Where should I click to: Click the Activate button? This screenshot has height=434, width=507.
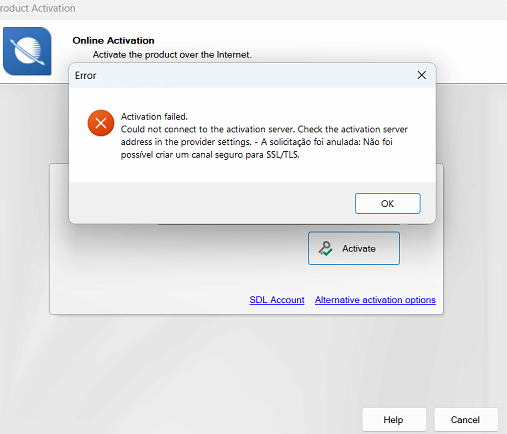click(354, 248)
